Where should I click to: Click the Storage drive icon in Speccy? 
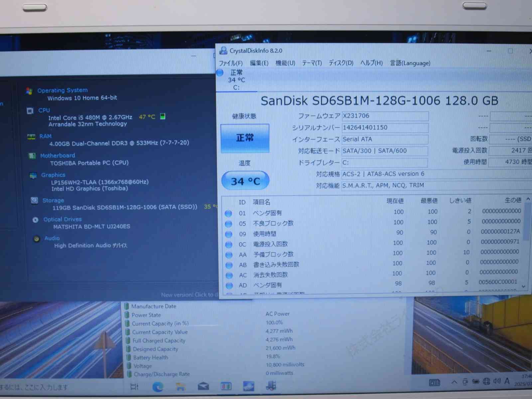coord(34,200)
